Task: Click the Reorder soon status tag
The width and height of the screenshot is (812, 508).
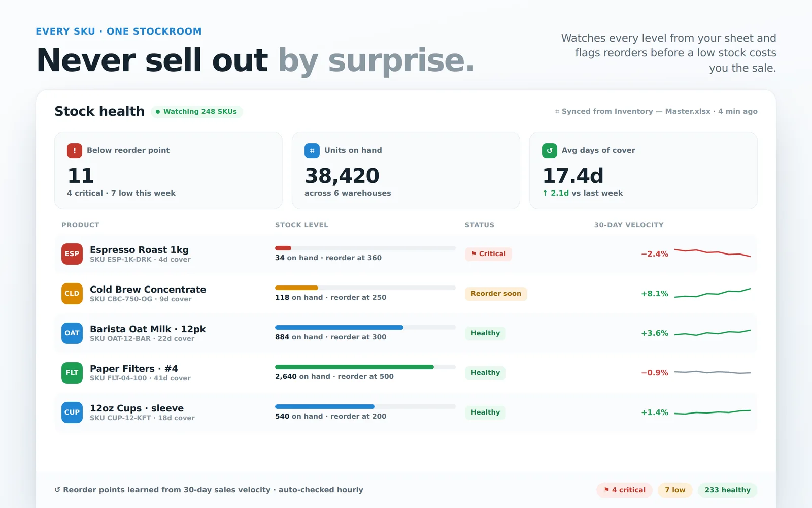Action: tap(496, 294)
